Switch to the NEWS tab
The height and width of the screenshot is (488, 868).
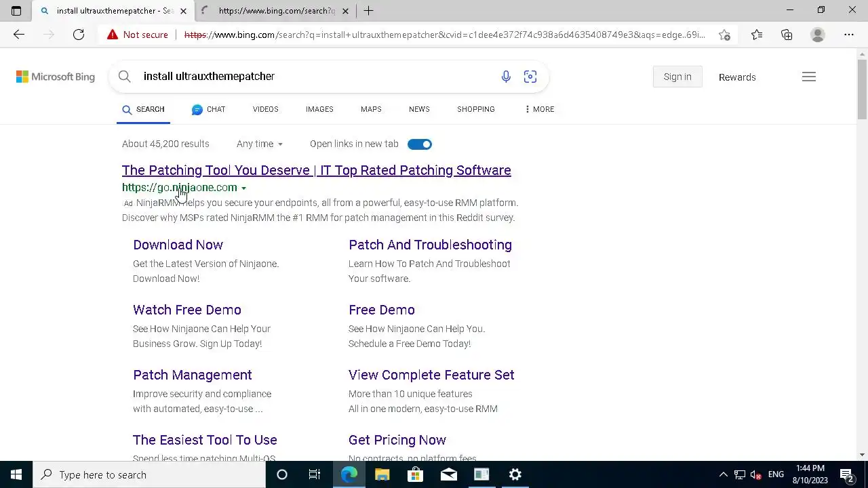[x=419, y=109]
